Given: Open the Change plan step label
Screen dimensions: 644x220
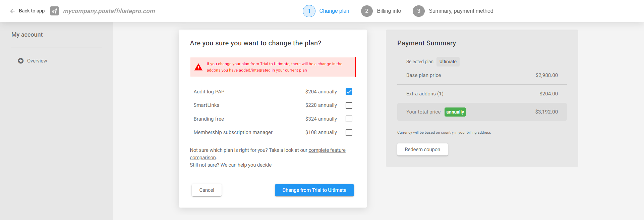Looking at the screenshot, I should [x=334, y=11].
